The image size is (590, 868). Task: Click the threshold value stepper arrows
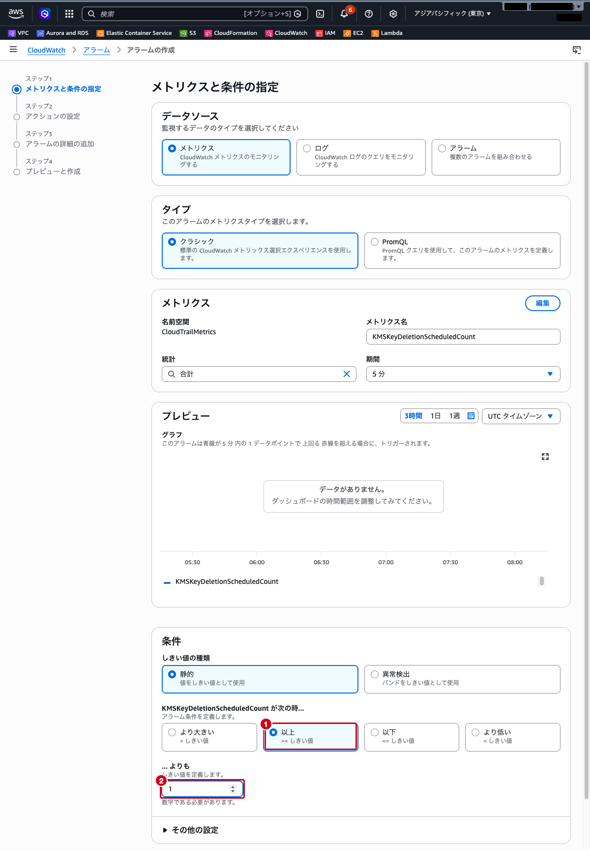(233, 789)
